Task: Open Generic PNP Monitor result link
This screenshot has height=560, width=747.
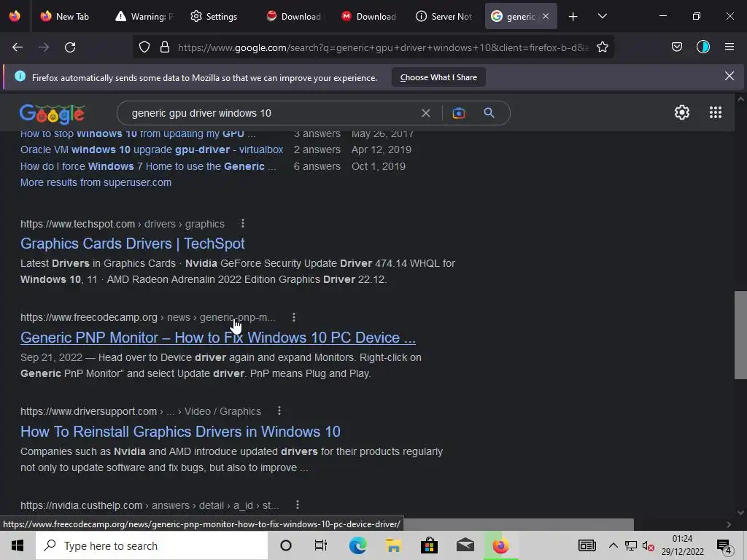Action: [217, 338]
